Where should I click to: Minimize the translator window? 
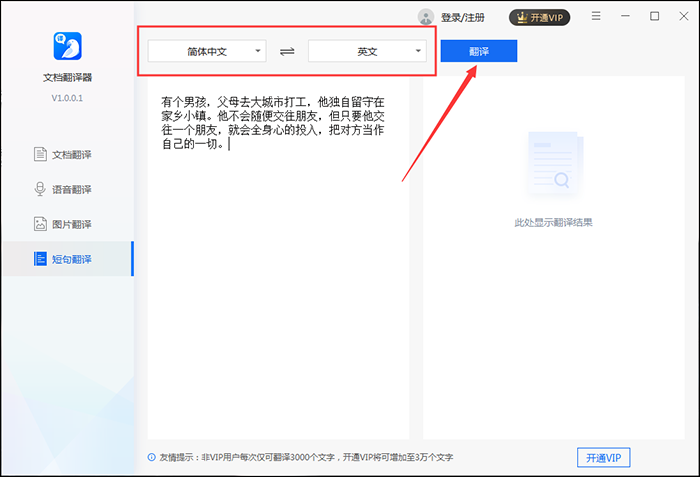tap(625, 16)
